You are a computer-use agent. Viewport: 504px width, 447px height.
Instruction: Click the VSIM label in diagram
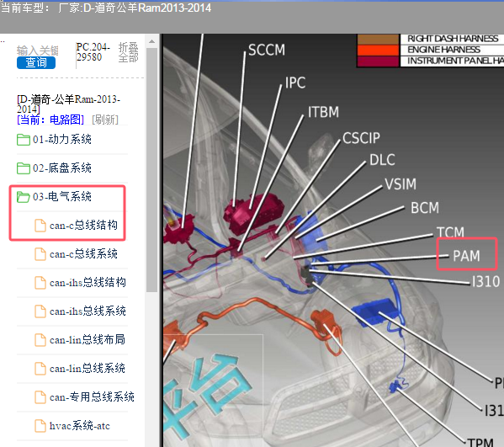(401, 184)
